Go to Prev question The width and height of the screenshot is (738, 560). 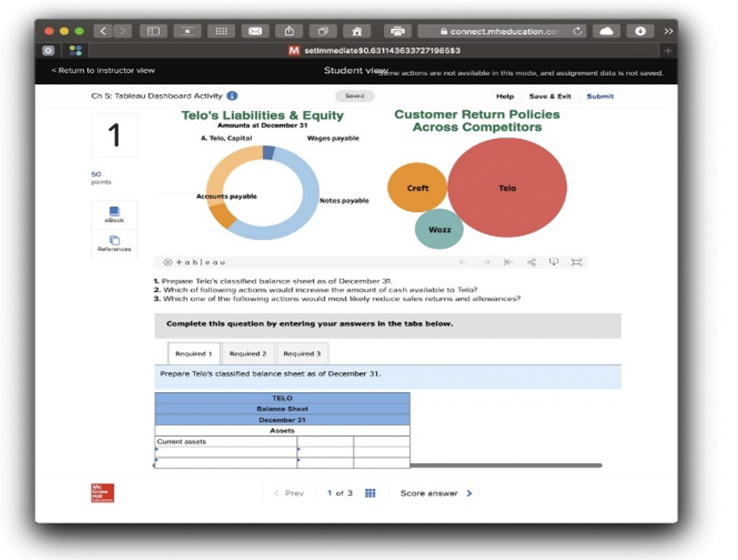[289, 493]
